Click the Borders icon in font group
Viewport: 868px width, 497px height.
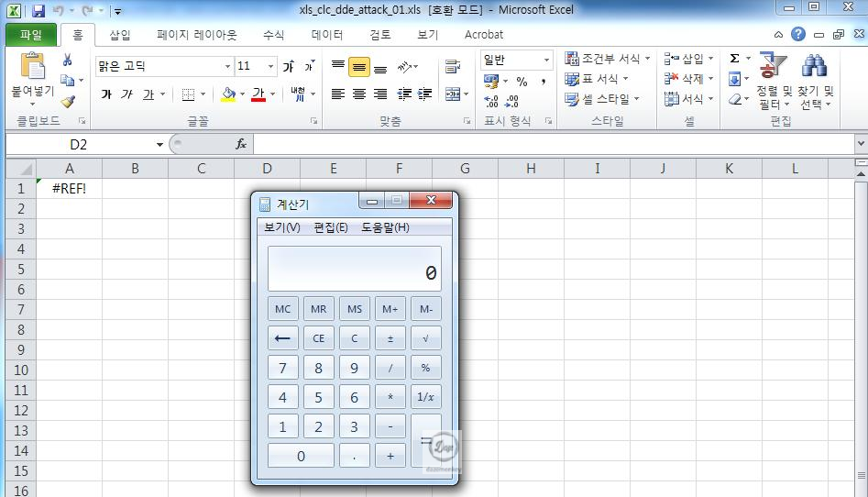188,94
